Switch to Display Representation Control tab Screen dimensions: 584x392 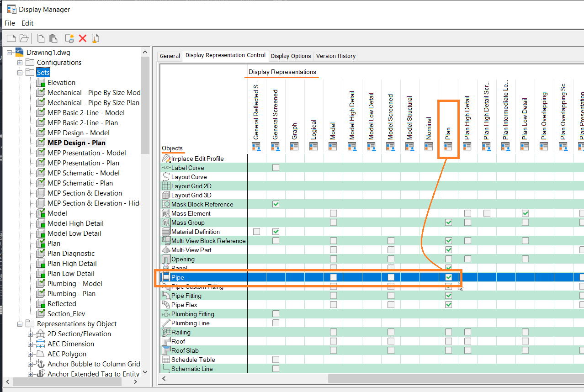[225, 55]
